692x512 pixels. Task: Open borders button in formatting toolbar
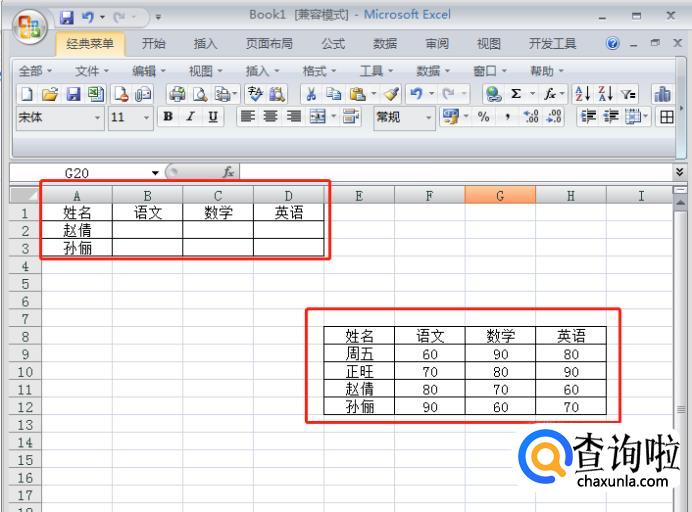coord(666,117)
